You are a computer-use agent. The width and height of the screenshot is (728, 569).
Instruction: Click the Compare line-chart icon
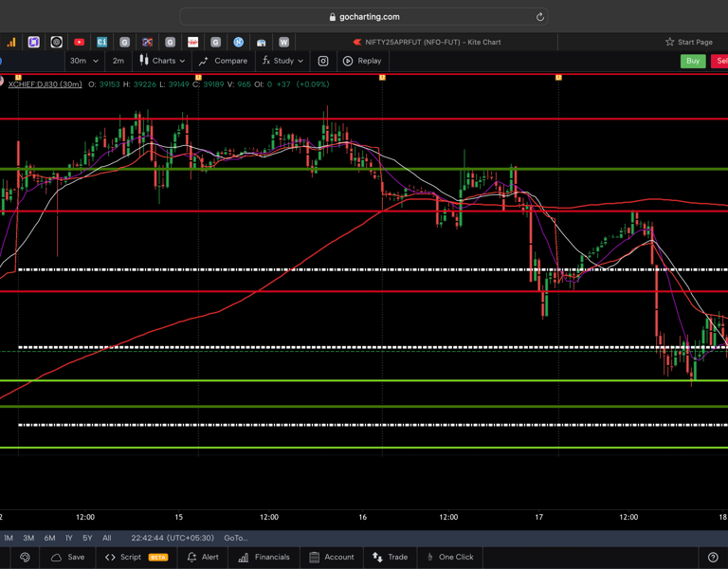point(204,61)
